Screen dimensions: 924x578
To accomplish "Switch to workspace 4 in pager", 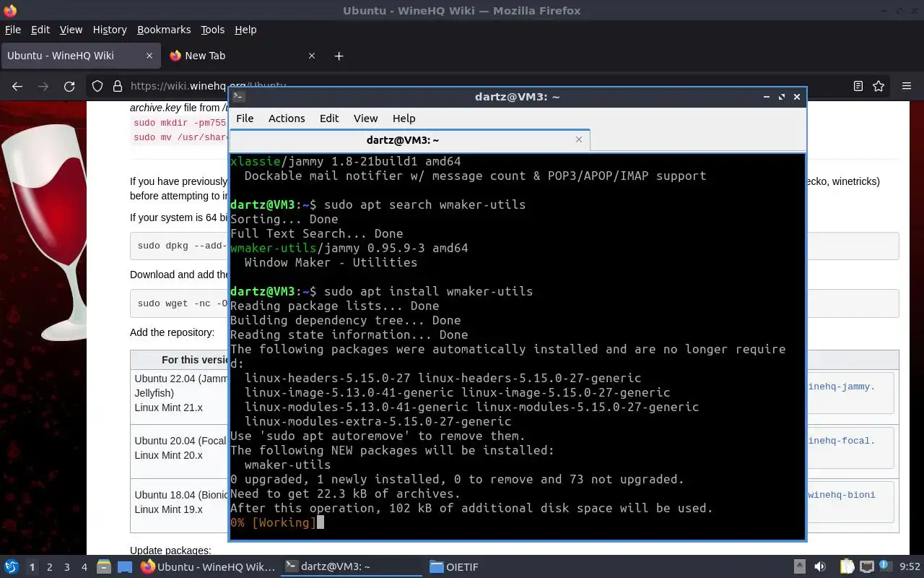I will coord(84,567).
